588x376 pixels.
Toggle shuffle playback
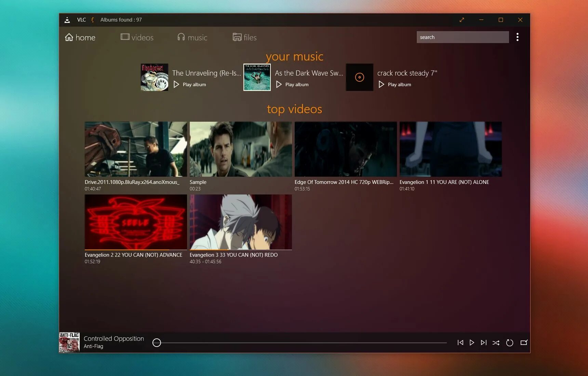[496, 343]
